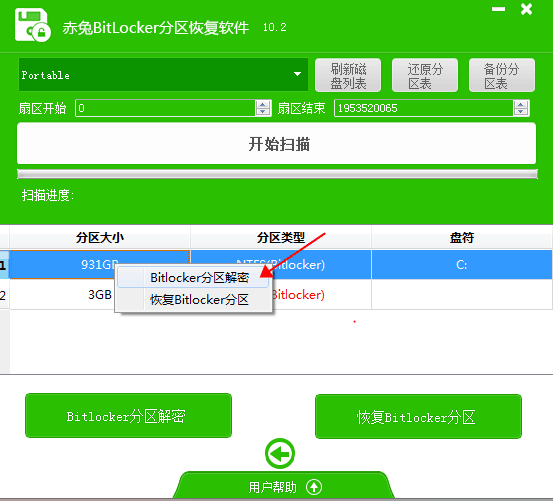
Task: Click the 备份分区表 button
Action: pos(502,75)
